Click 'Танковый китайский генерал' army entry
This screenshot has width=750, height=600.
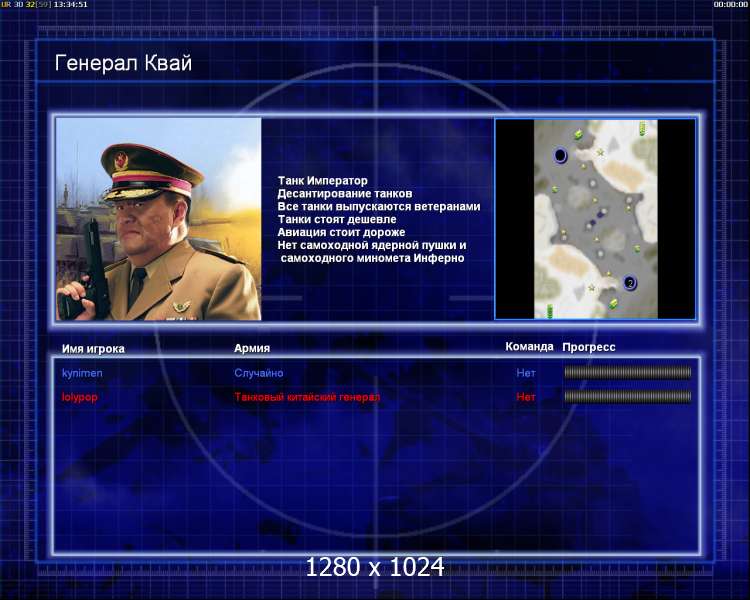coord(307,397)
